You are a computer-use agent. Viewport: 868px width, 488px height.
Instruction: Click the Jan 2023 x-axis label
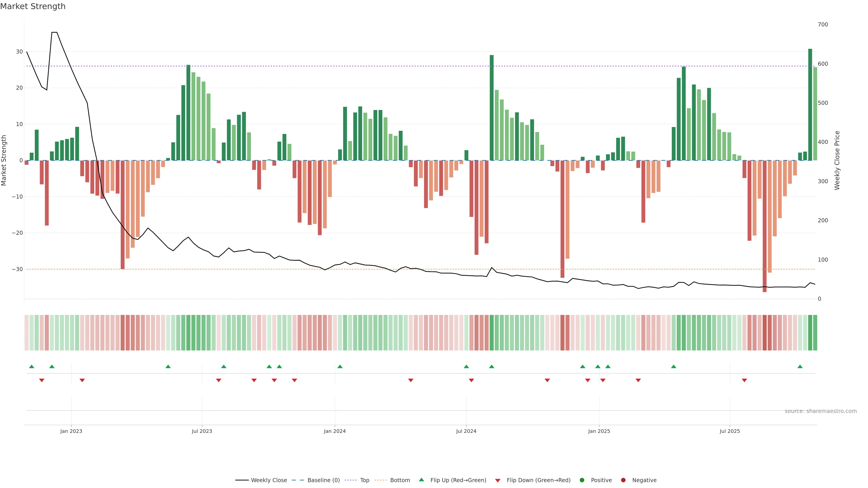click(x=71, y=431)
